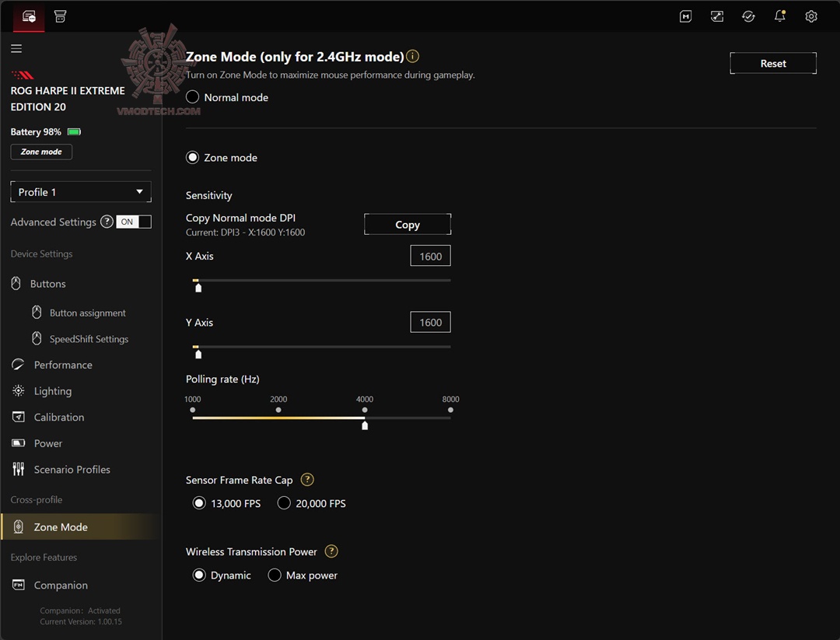Screen dimensions: 840x640
Task: Click the Zone mode status badge
Action: (41, 152)
